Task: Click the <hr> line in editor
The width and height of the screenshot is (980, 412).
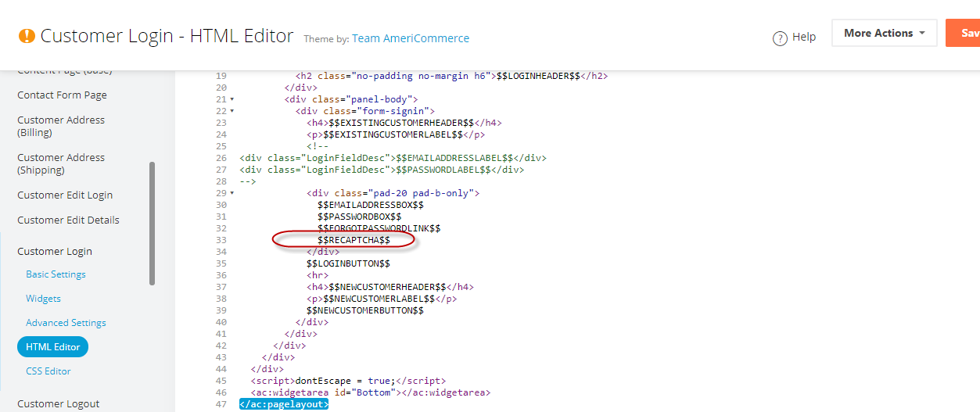Action: tap(318, 275)
